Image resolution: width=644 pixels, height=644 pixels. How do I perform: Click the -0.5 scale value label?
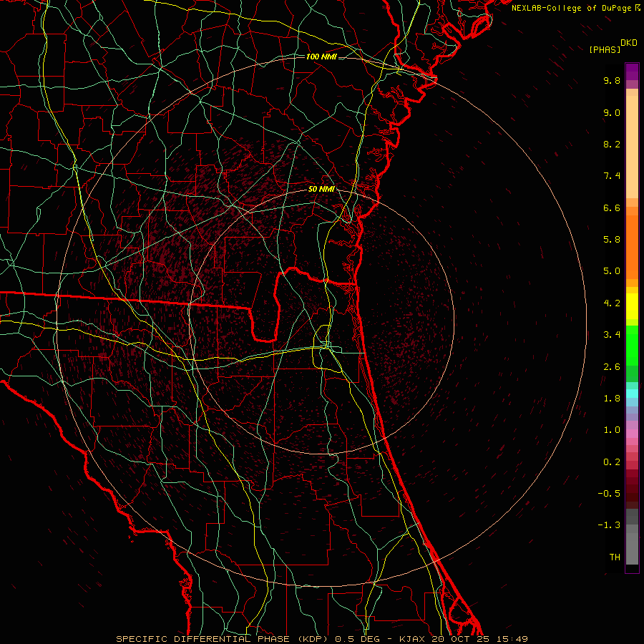click(x=609, y=493)
